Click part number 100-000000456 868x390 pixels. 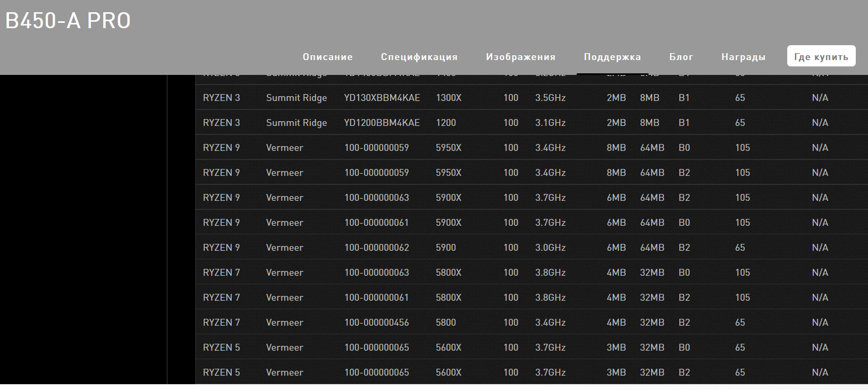[x=377, y=323]
